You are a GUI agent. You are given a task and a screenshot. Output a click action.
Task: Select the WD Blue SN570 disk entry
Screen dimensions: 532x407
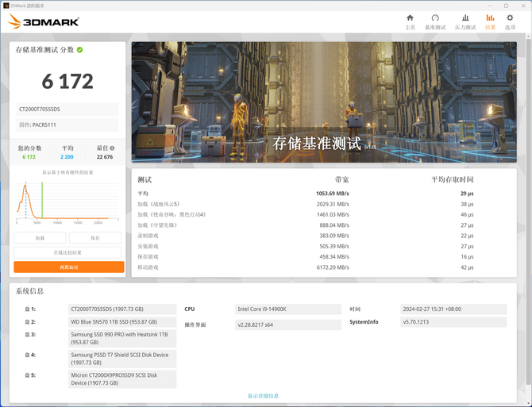(122, 322)
